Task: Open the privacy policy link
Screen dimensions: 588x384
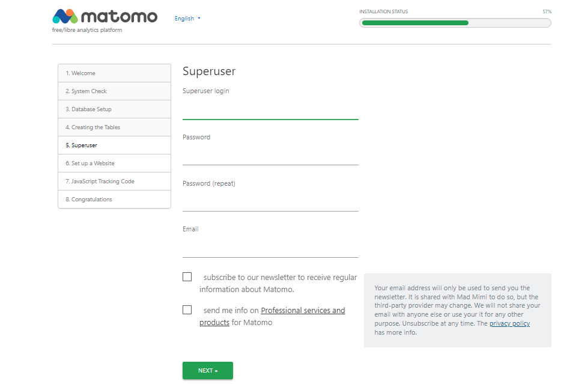Action: pos(509,324)
